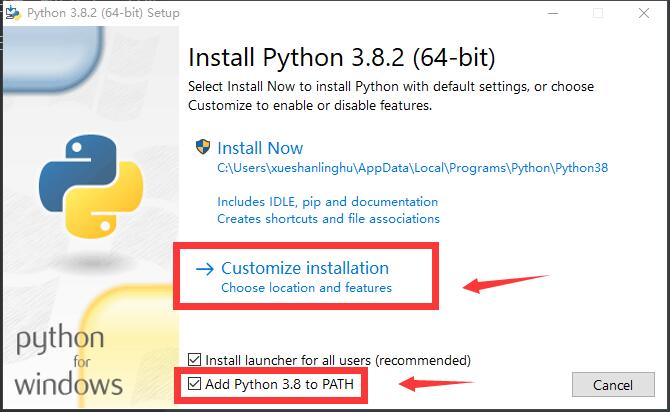This screenshot has width=670, height=412.
Task: Click the Python setup icon in title bar
Action: pyautogui.click(x=13, y=12)
